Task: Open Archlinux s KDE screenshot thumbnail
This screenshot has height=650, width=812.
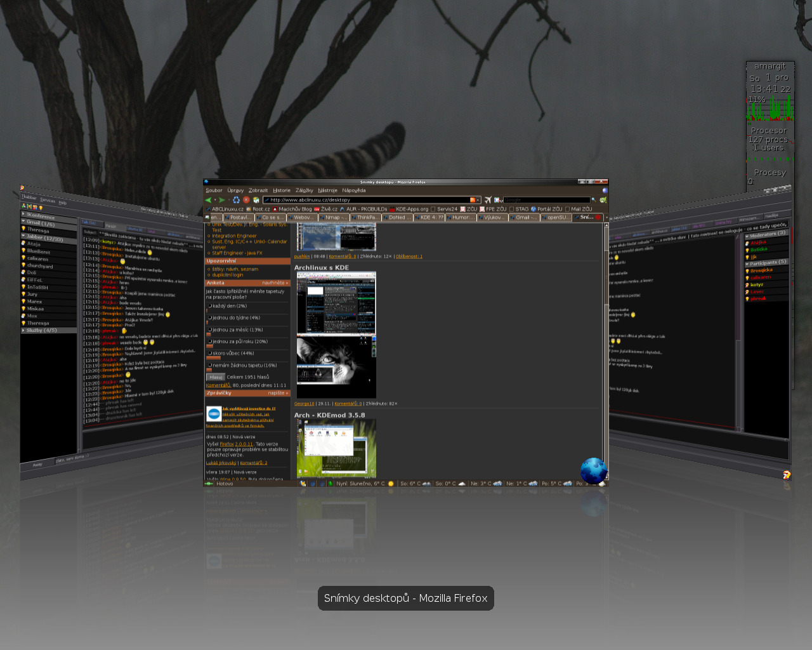Action: pyautogui.click(x=336, y=335)
